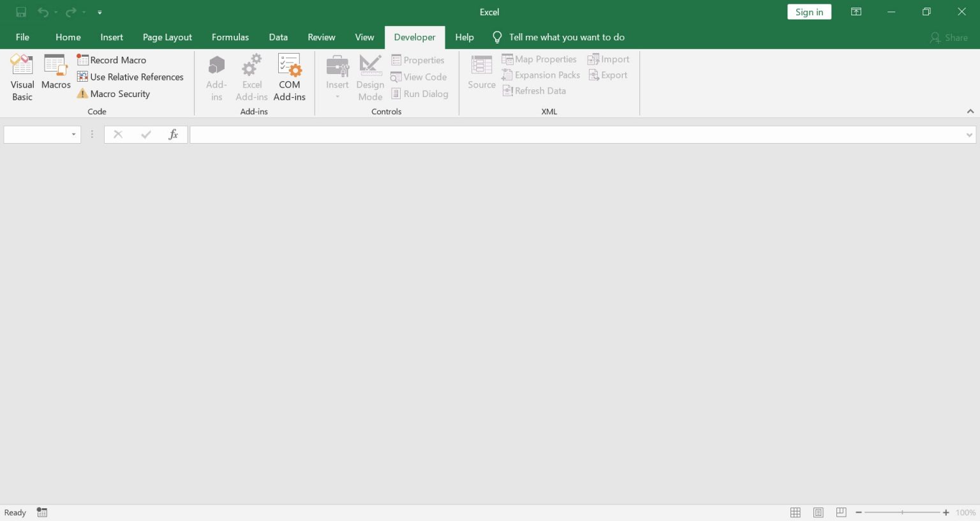
Task: Enable Design Mode
Action: click(x=370, y=77)
